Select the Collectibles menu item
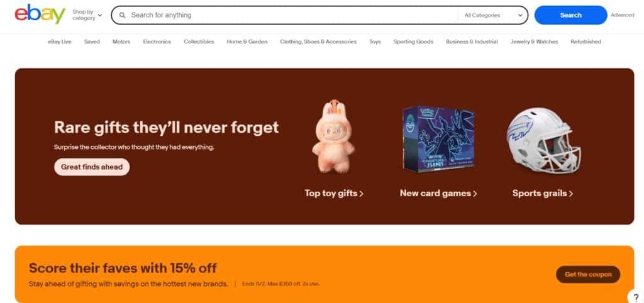Screen dimensions: 644x303 [199, 41]
